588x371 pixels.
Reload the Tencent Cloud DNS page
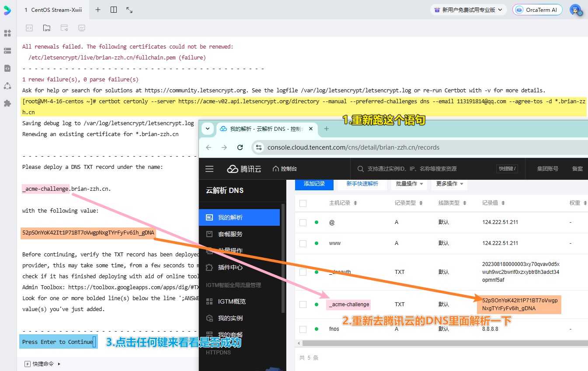click(240, 147)
